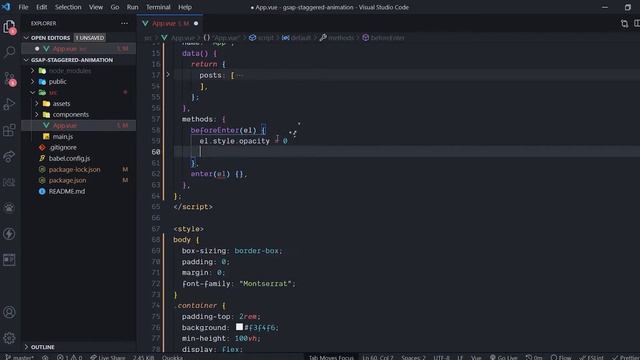Click the unsaved dot on App.vue tab
The width and height of the screenshot is (640, 360).
(196, 24)
